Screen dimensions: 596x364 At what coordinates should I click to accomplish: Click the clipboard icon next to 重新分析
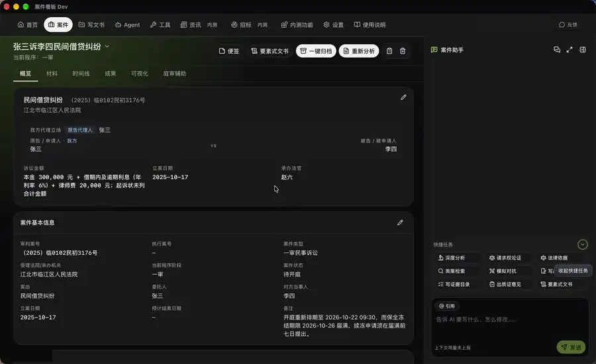click(389, 51)
